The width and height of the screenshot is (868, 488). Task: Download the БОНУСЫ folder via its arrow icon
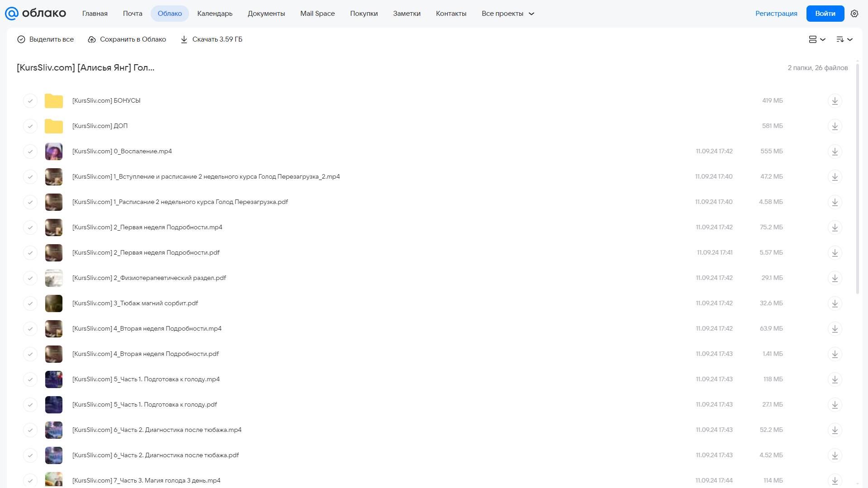tap(835, 101)
